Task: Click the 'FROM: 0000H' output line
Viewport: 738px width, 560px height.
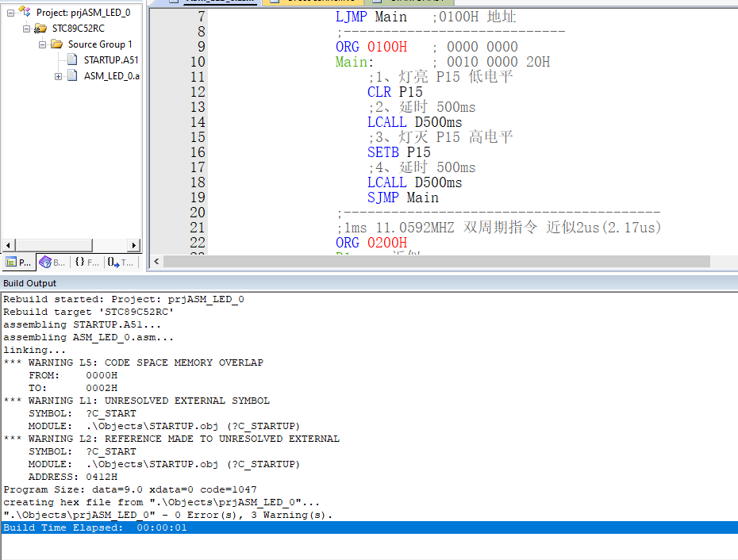Action: click(x=73, y=375)
